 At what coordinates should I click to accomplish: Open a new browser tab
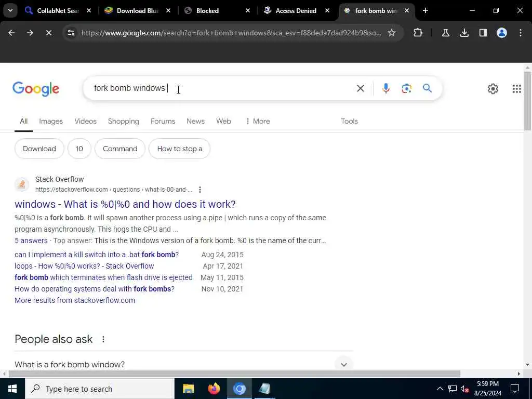(425, 10)
